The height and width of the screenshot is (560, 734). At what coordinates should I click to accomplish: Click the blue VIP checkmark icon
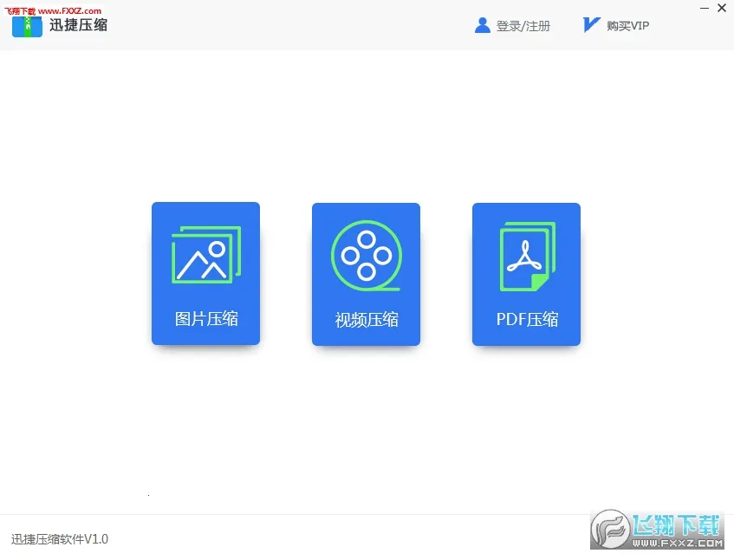point(591,25)
